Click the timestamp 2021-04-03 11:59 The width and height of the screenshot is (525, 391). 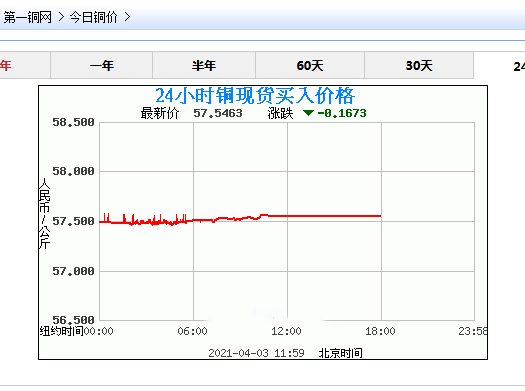(x=256, y=353)
